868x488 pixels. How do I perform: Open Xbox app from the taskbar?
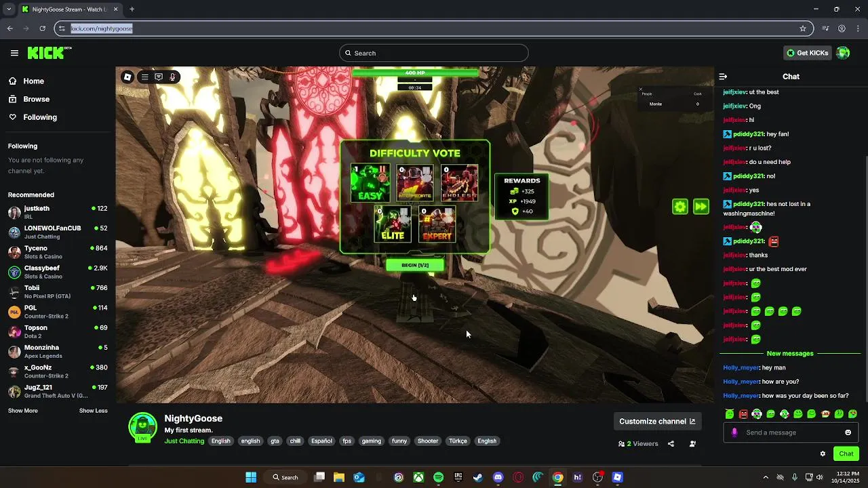419,477
